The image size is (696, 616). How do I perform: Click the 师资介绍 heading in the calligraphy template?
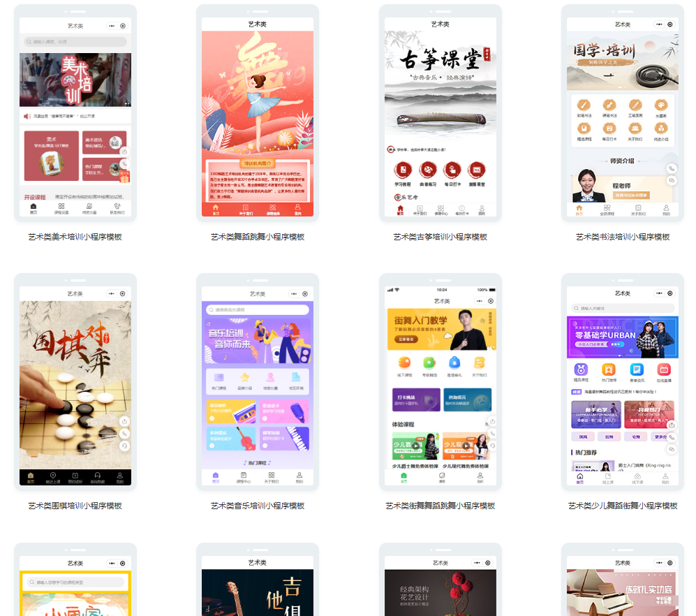point(622,161)
